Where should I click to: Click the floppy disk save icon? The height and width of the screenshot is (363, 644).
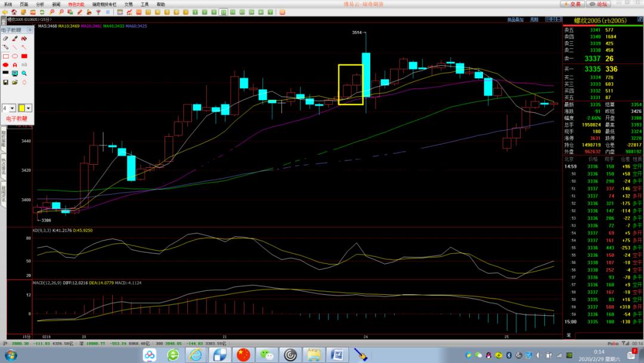[5, 82]
